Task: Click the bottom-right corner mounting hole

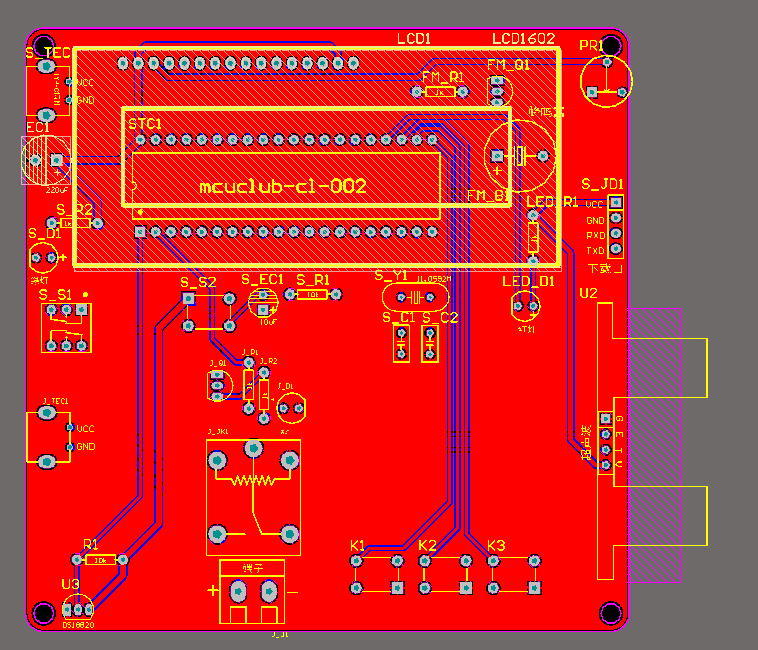Action: point(611,613)
